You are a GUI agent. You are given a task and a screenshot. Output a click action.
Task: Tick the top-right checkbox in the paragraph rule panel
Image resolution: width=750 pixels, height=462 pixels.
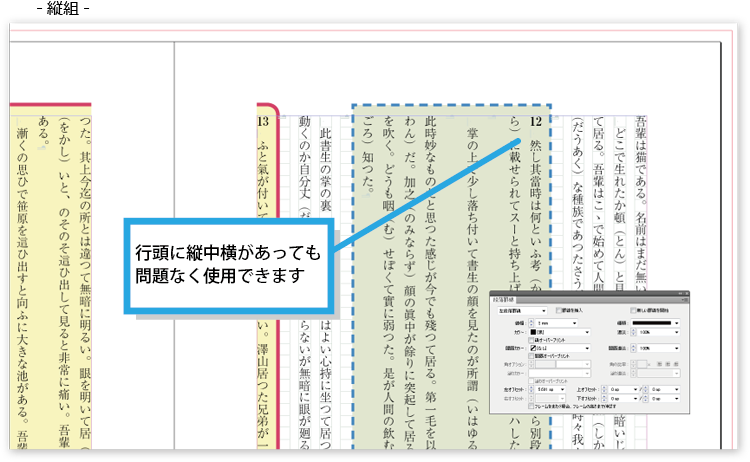click(x=633, y=310)
